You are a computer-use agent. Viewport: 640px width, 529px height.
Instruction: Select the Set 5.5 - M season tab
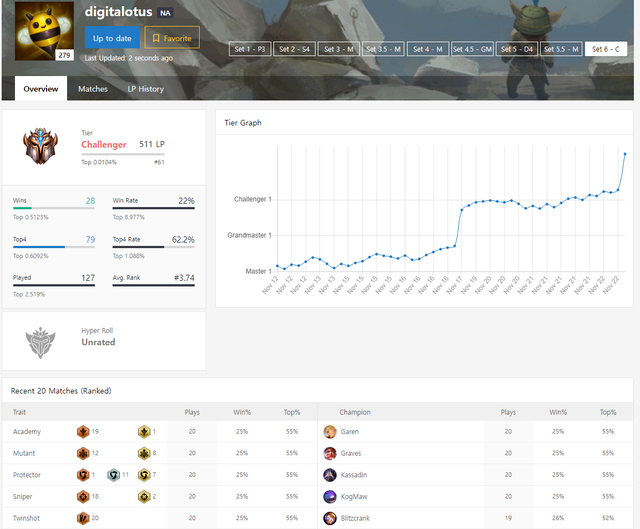(x=561, y=49)
